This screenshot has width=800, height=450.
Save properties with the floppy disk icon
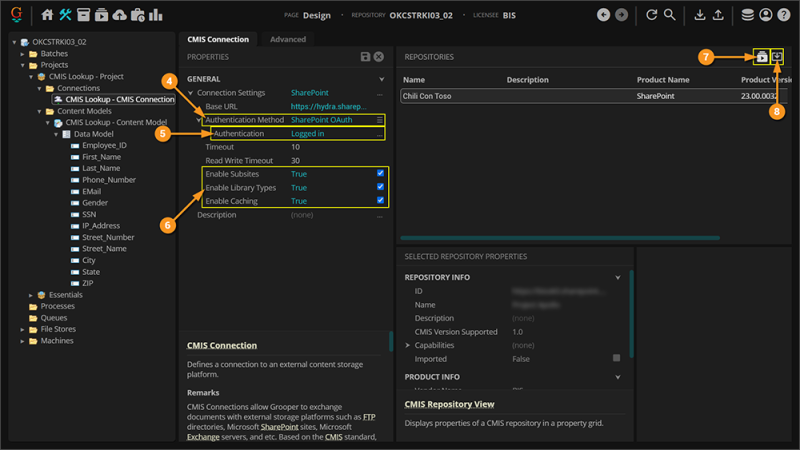[x=366, y=58]
